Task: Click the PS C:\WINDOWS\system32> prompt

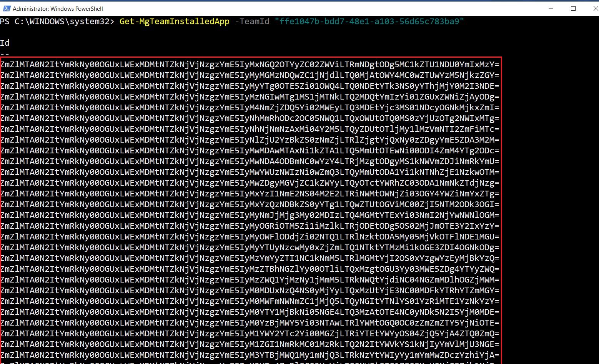Action: (57, 22)
